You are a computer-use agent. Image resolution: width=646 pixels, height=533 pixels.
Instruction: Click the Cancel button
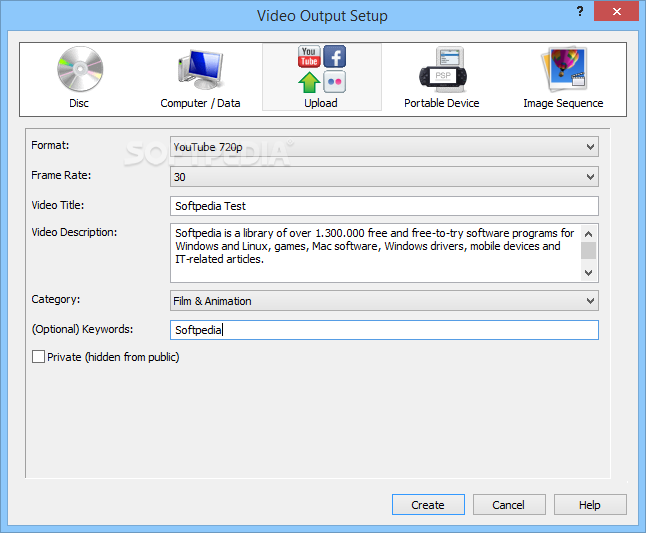pyautogui.click(x=509, y=505)
